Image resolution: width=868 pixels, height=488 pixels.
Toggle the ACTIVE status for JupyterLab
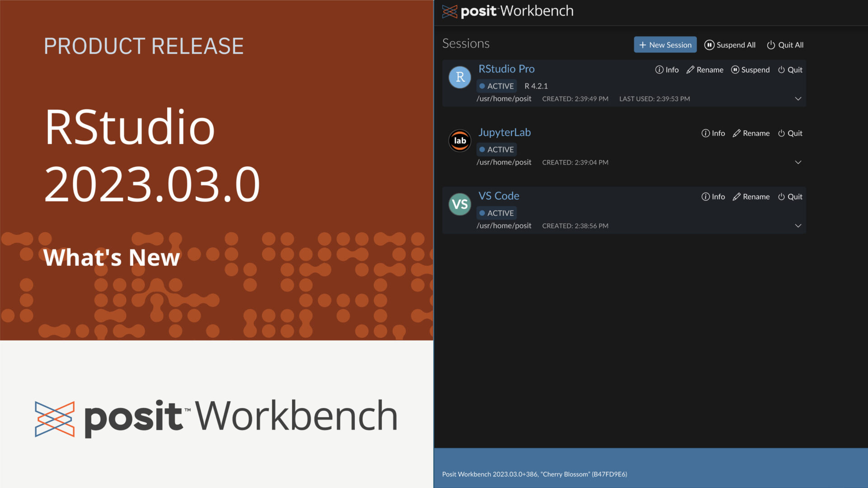click(x=495, y=149)
